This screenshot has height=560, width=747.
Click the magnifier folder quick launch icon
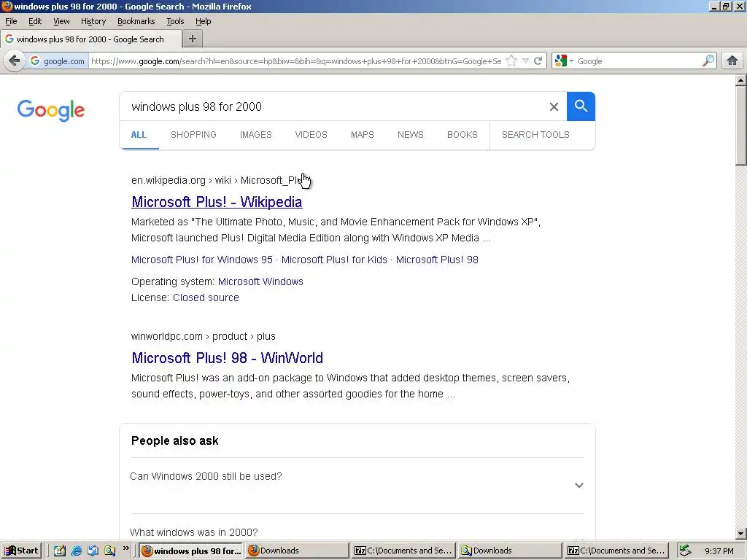pos(109,551)
